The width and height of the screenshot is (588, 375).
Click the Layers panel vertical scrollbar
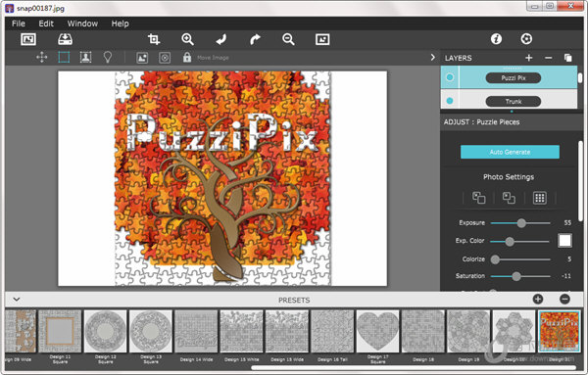(x=580, y=77)
